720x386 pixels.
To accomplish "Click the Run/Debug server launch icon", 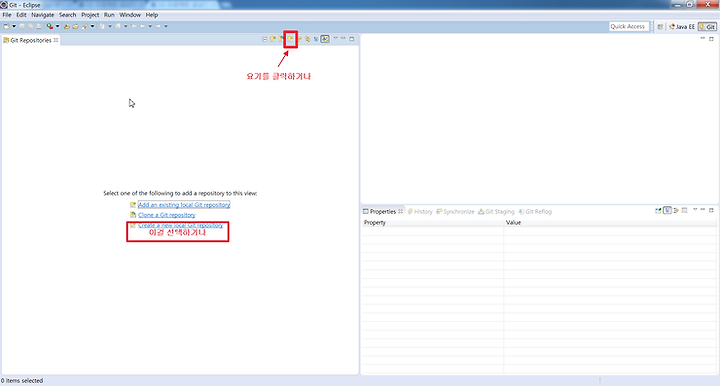I will pyautogui.click(x=50, y=26).
